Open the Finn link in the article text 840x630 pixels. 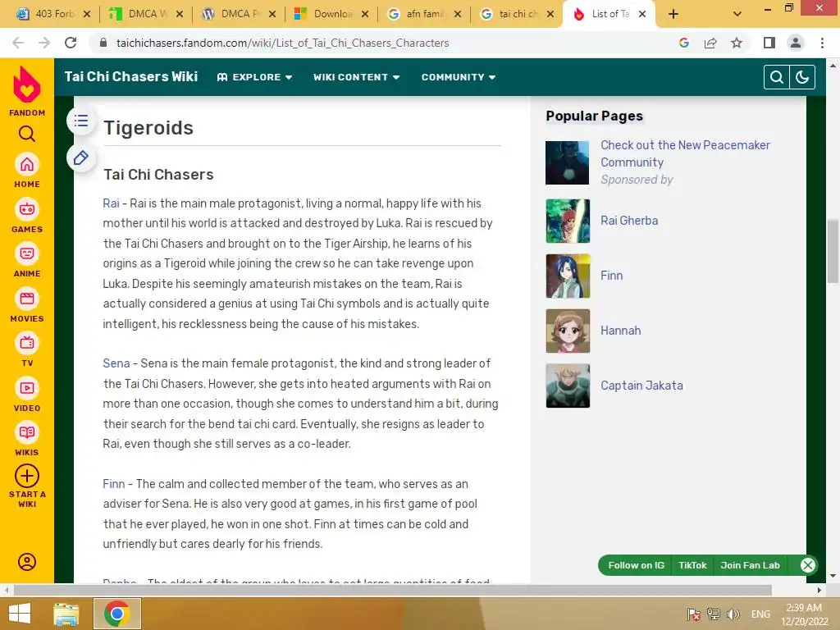(x=113, y=484)
